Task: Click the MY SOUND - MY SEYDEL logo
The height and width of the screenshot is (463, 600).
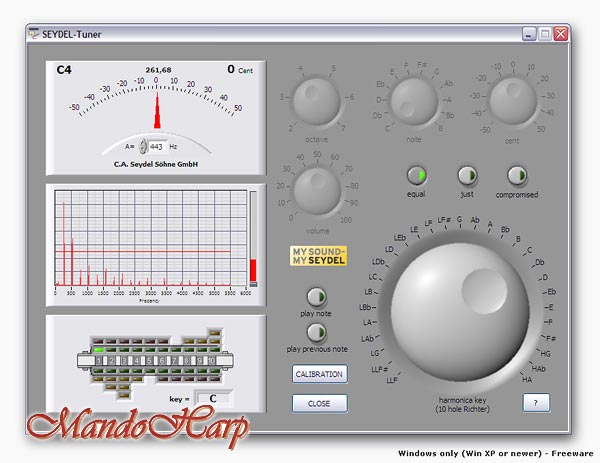Action: [x=318, y=256]
